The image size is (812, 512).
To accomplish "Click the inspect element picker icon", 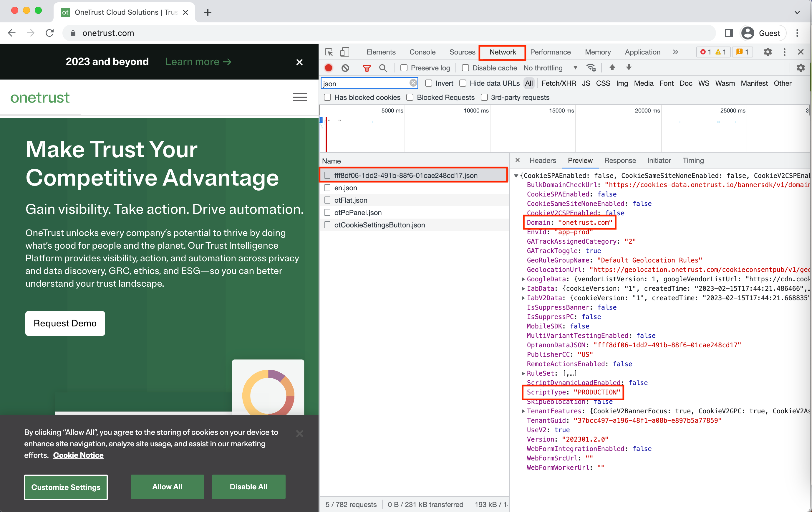I will pyautogui.click(x=329, y=52).
